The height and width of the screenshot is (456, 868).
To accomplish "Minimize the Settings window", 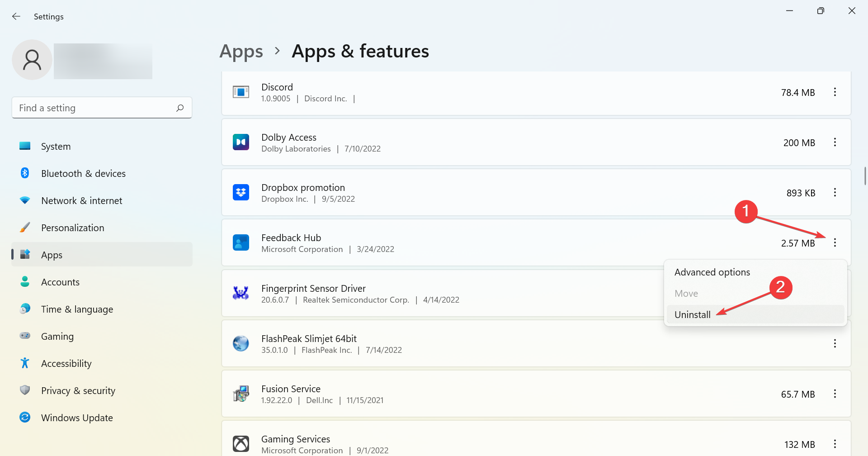I will pyautogui.click(x=790, y=11).
